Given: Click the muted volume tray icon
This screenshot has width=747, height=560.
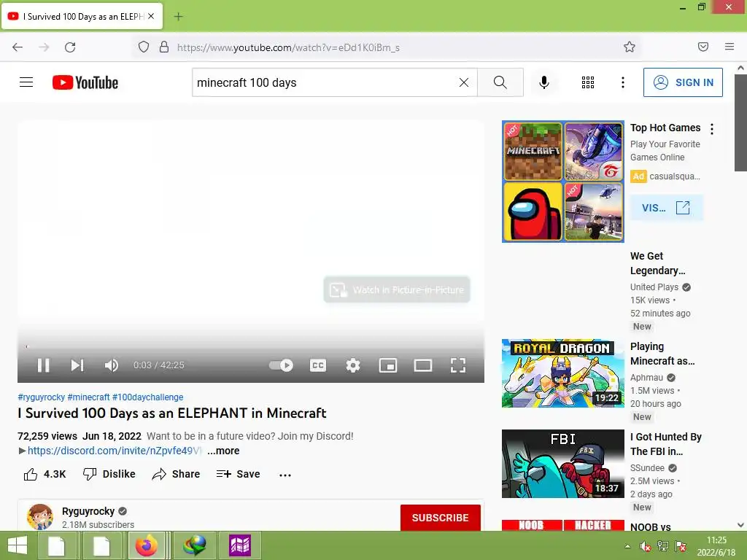Looking at the screenshot, I should (x=645, y=546).
